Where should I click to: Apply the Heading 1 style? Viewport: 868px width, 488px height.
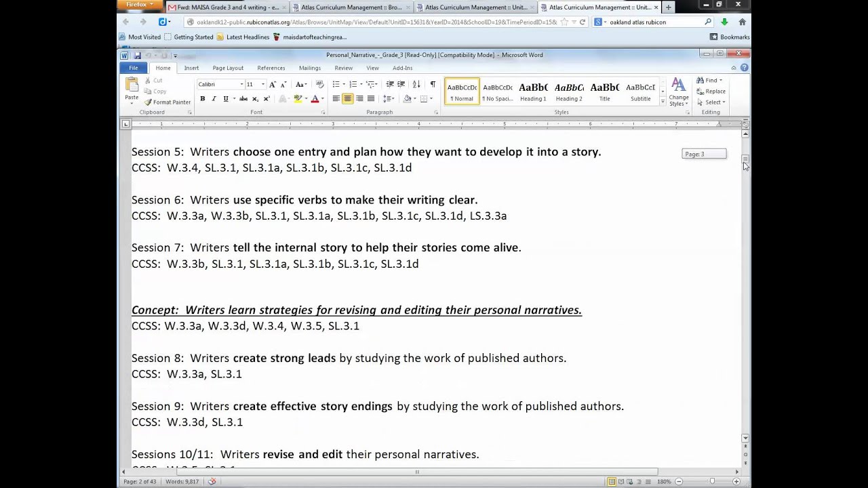[x=533, y=91]
